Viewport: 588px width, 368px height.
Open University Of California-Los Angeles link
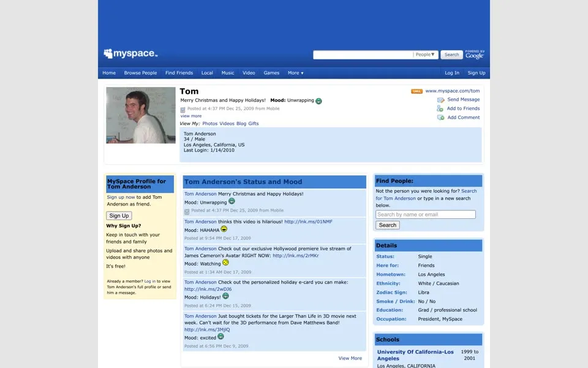tap(415, 355)
